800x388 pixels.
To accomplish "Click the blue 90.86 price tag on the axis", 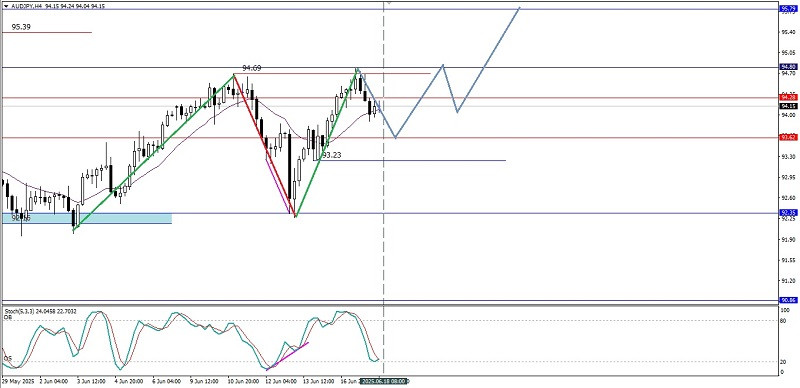I will (x=788, y=300).
